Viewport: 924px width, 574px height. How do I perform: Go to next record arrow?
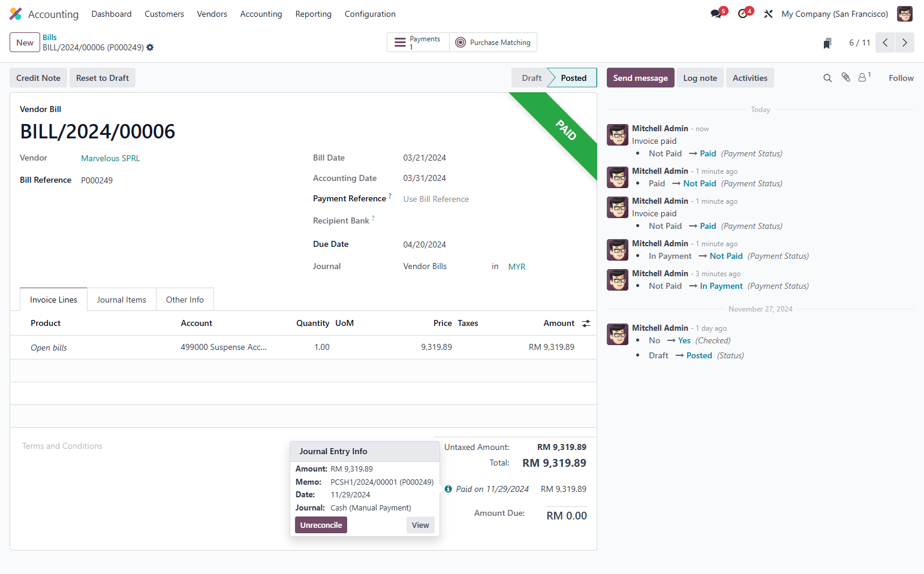[905, 43]
